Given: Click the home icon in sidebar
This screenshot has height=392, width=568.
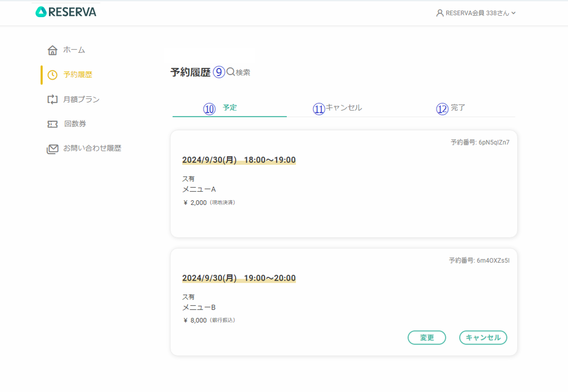Looking at the screenshot, I should point(52,50).
